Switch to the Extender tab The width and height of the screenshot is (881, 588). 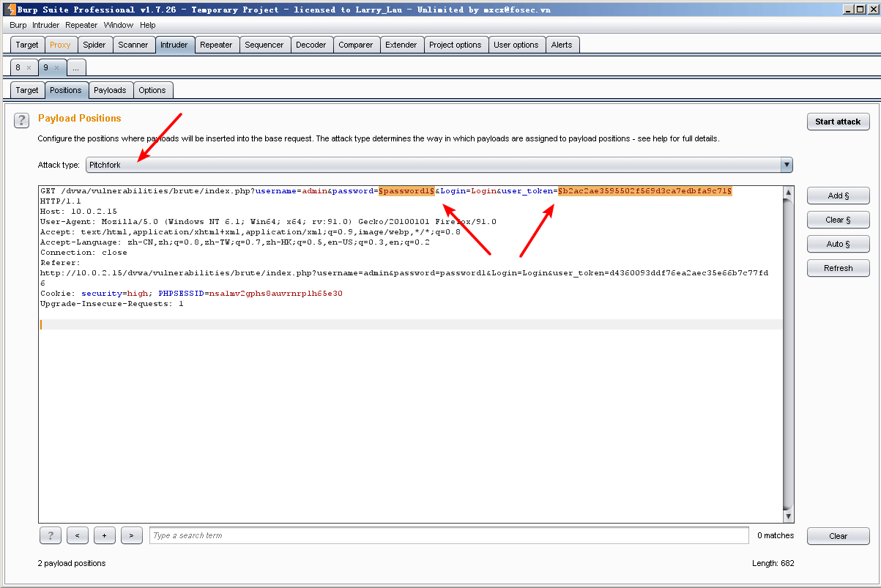(x=401, y=45)
